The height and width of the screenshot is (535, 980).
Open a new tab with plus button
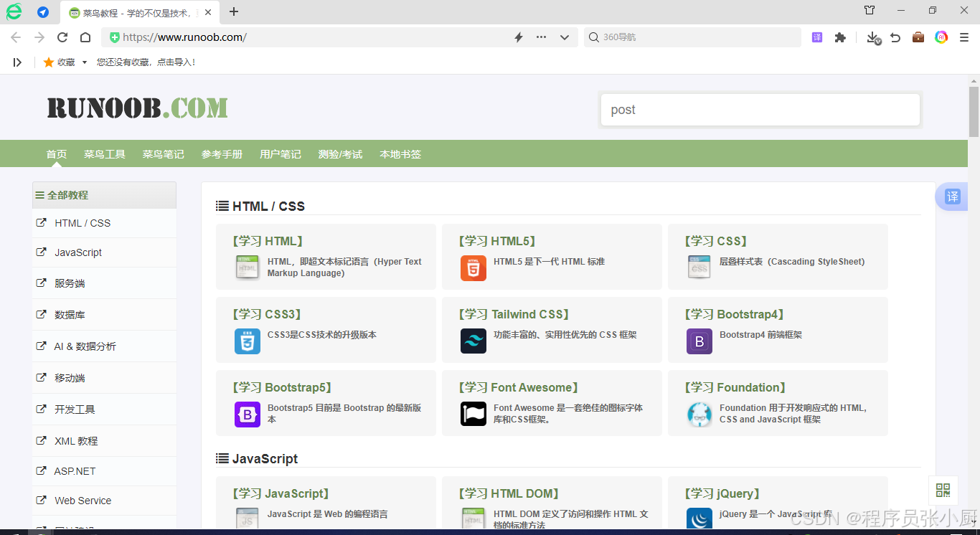tap(234, 11)
